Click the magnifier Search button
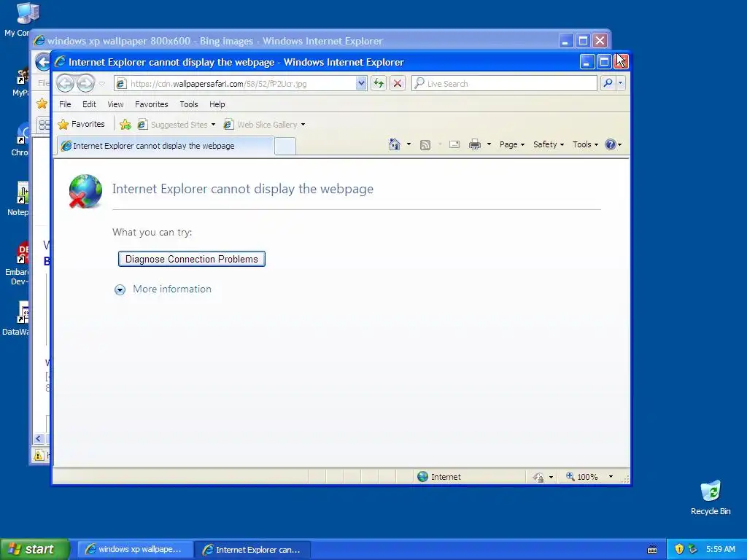This screenshot has width=747, height=560. coord(608,83)
